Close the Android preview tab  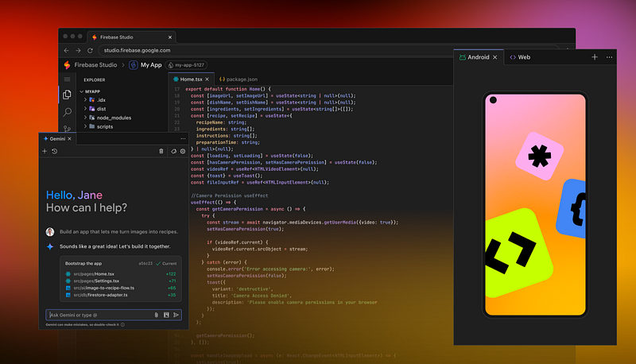tap(494, 57)
